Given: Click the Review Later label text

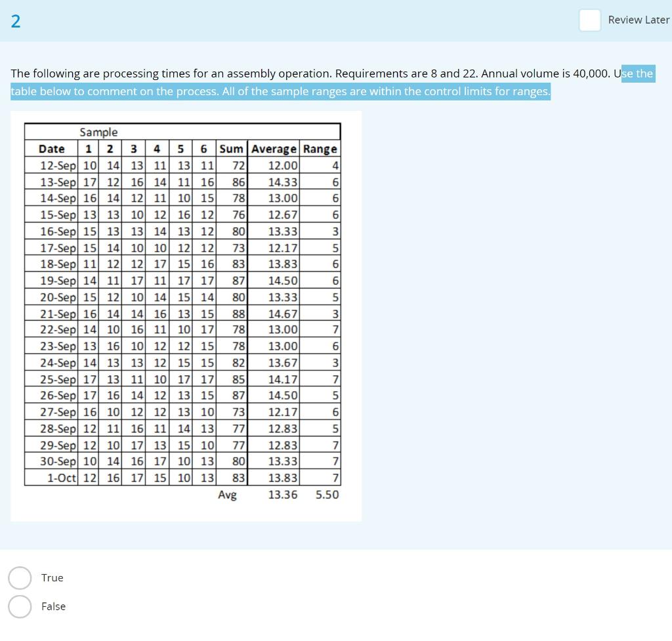Looking at the screenshot, I should tap(638, 20).
